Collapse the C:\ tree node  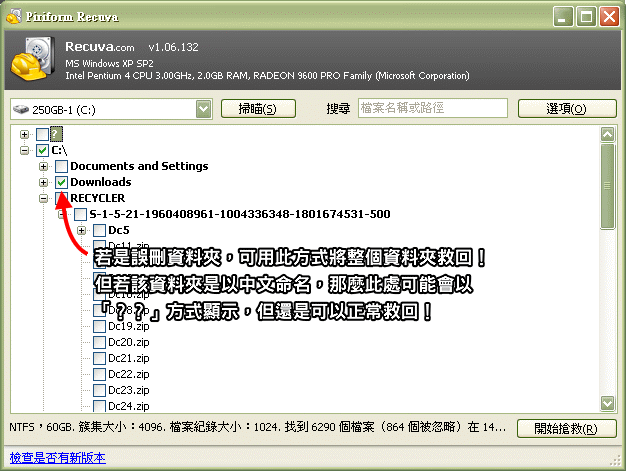(x=24, y=150)
